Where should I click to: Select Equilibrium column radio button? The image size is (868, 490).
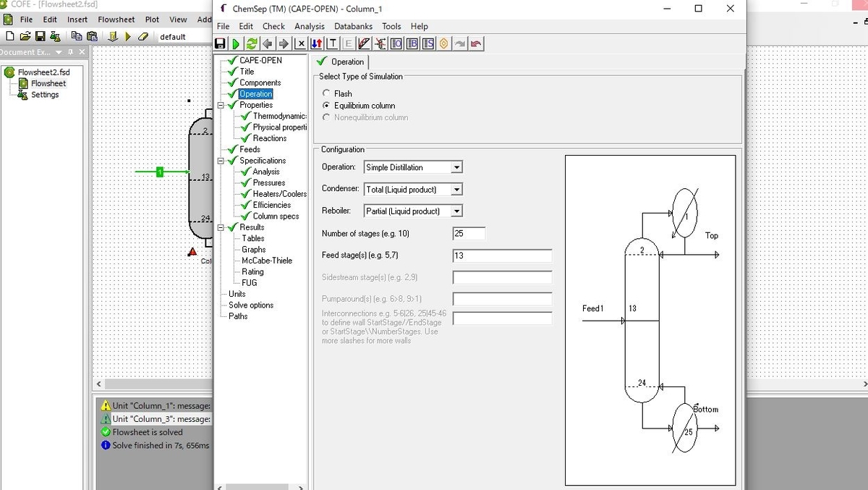(x=327, y=106)
